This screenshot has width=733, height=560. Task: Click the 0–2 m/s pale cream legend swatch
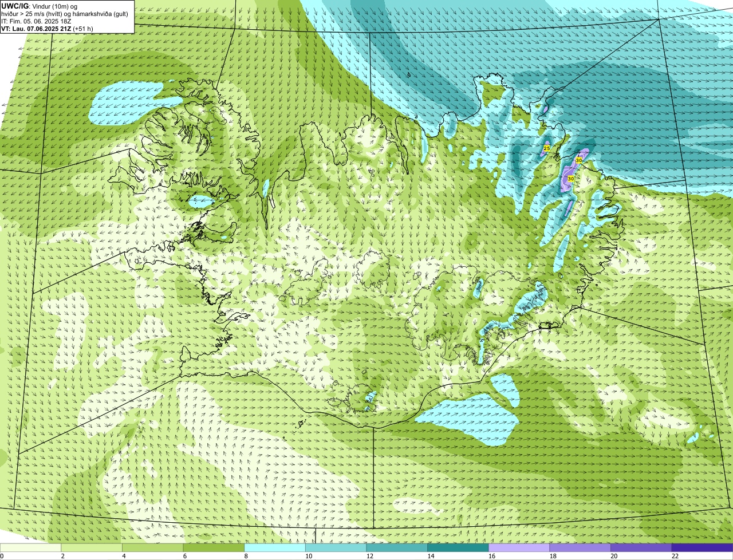30,547
